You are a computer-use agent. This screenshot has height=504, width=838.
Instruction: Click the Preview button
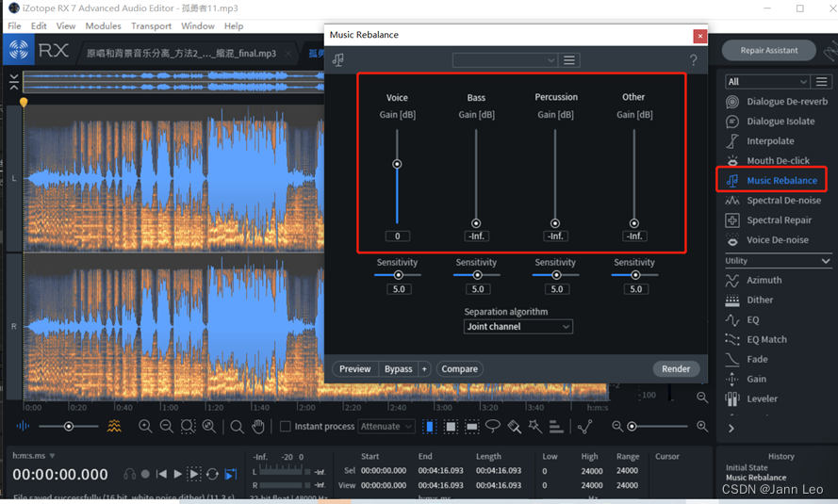[354, 369]
